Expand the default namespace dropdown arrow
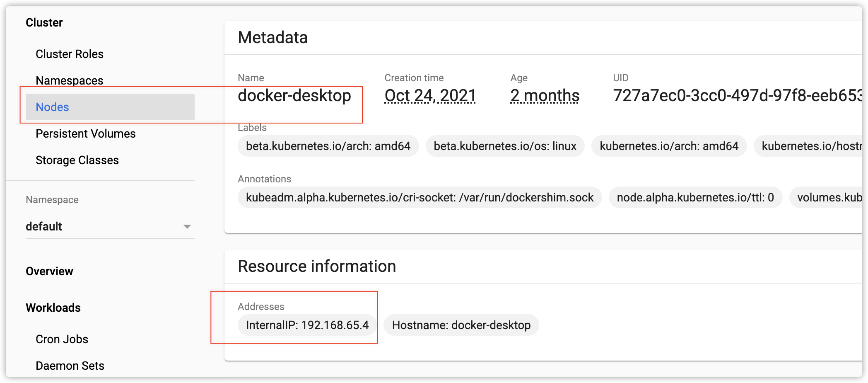The image size is (868, 383). 187,226
